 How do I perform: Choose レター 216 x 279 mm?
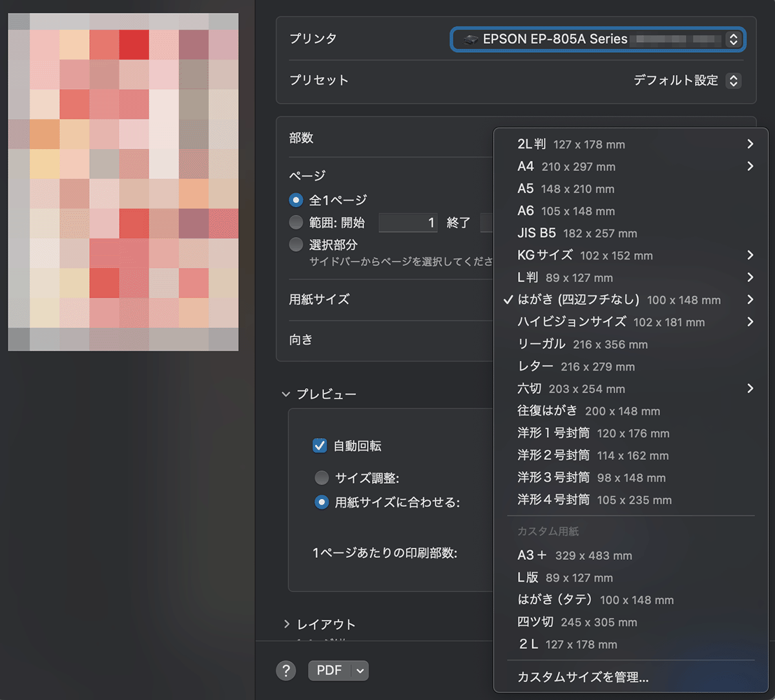point(631,366)
